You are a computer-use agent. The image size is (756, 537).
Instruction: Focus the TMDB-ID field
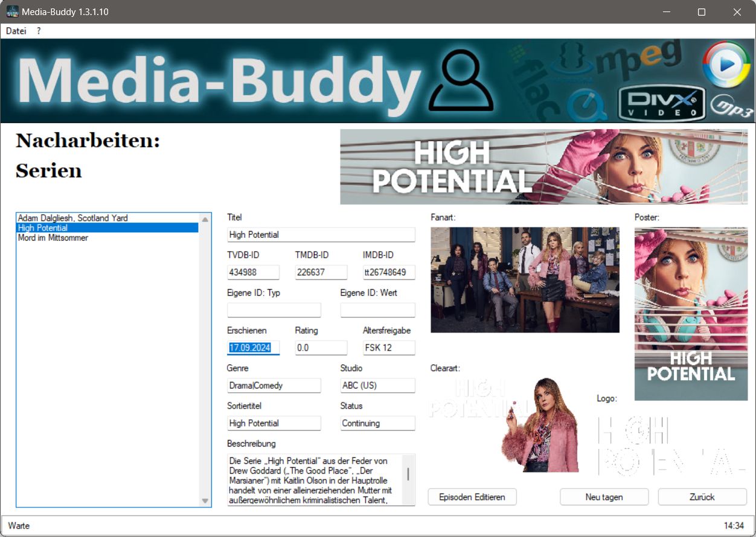pyautogui.click(x=321, y=272)
